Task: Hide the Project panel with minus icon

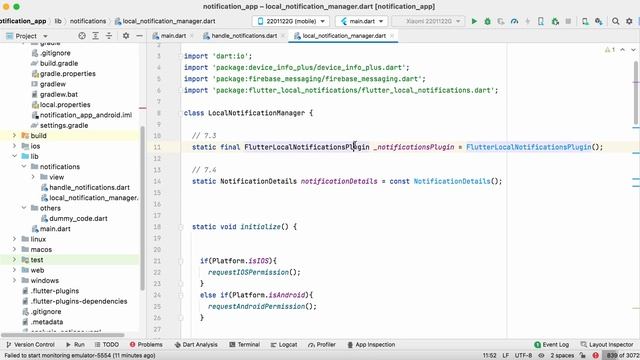Action: click(139, 36)
